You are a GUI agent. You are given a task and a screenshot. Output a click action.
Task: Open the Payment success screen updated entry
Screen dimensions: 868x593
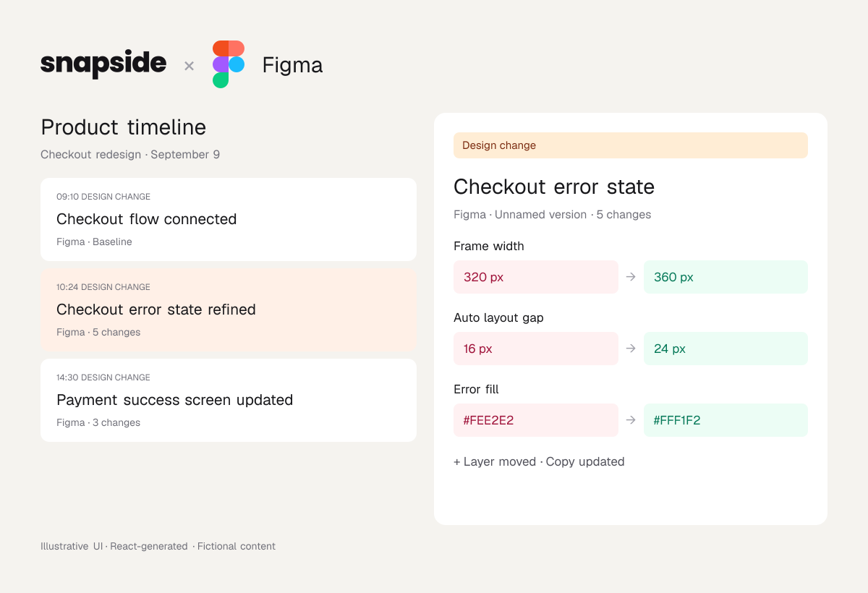229,400
